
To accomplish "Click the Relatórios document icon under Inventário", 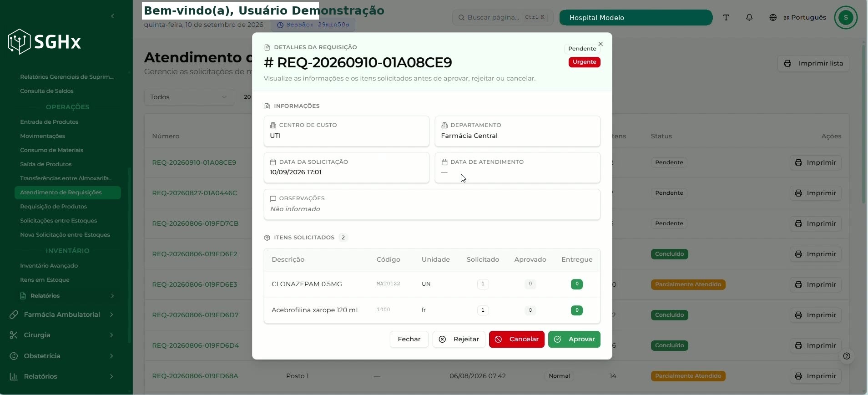I will click(x=23, y=296).
